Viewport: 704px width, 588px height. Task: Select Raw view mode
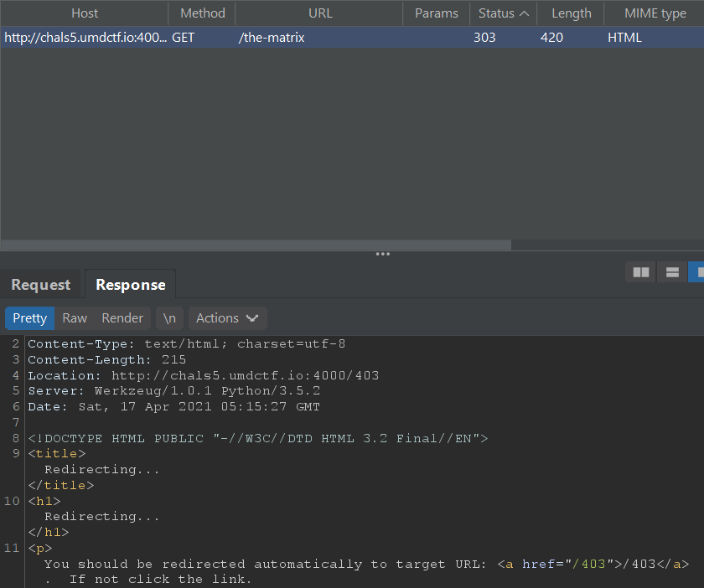pos(75,318)
